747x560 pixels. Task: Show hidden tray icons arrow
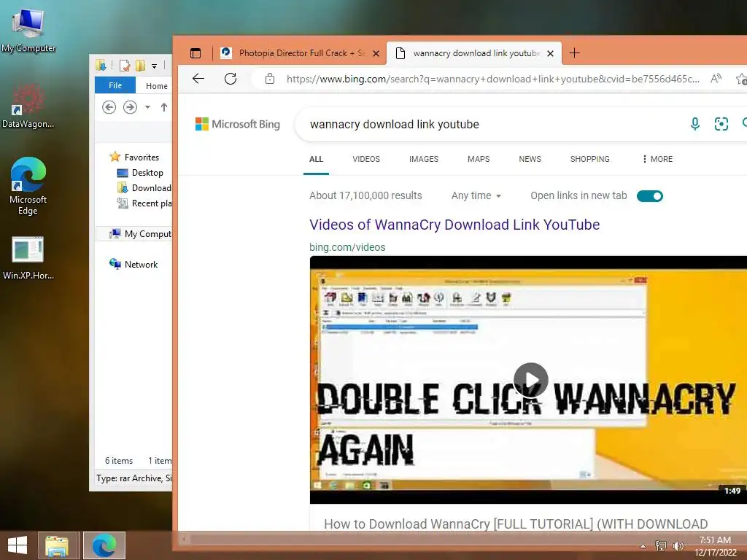pos(643,546)
